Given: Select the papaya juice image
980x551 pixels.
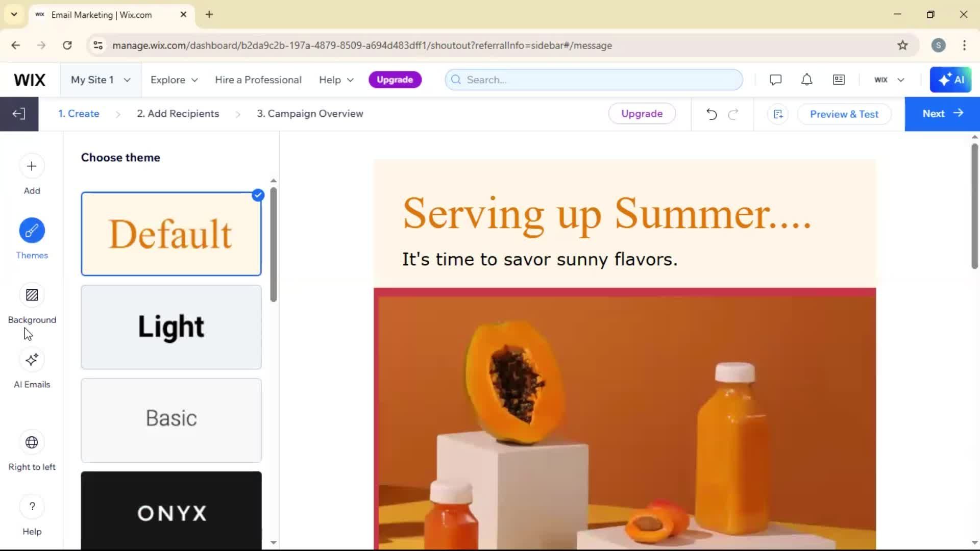Looking at the screenshot, I should [x=625, y=419].
